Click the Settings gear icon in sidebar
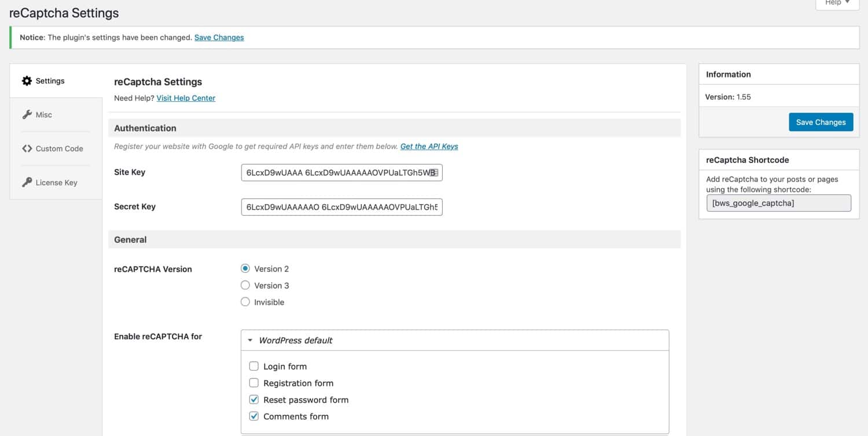The height and width of the screenshot is (436, 868). click(27, 80)
